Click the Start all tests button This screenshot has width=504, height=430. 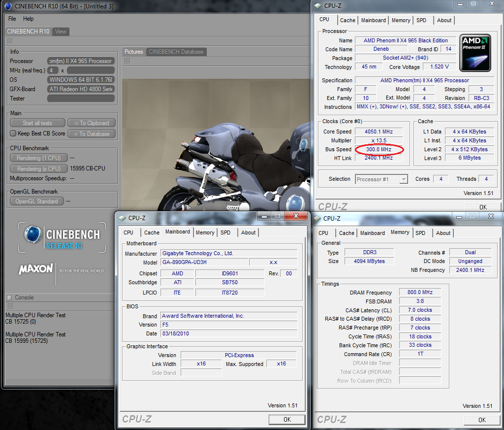click(37, 123)
